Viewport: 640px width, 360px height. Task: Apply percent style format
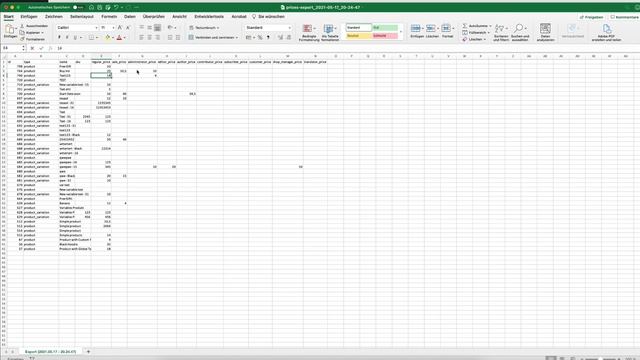pos(260,38)
